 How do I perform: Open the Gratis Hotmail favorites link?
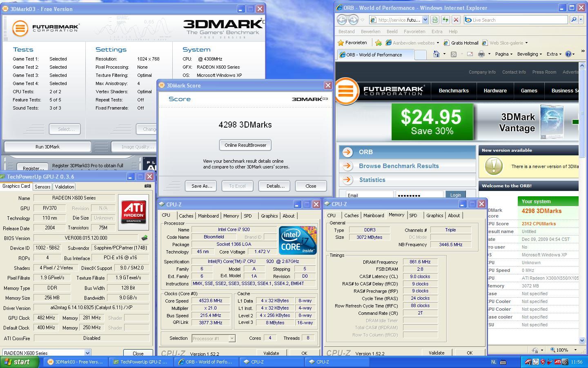[461, 43]
